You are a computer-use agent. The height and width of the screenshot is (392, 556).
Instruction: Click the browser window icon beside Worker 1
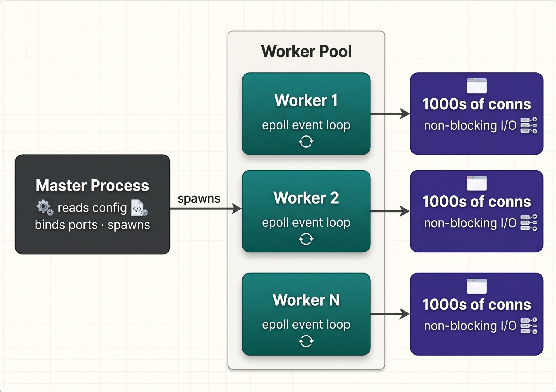pos(477,86)
